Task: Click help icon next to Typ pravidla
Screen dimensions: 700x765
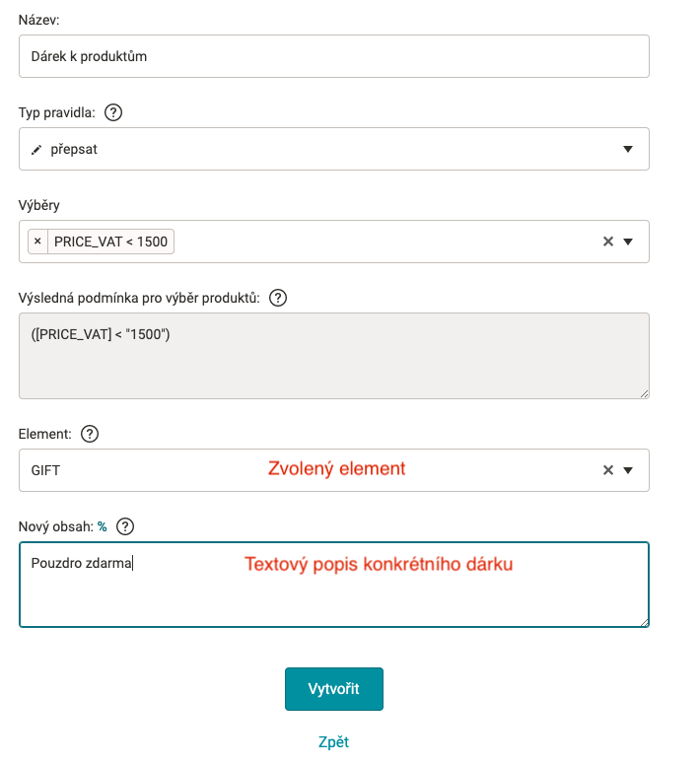Action: click(x=113, y=112)
